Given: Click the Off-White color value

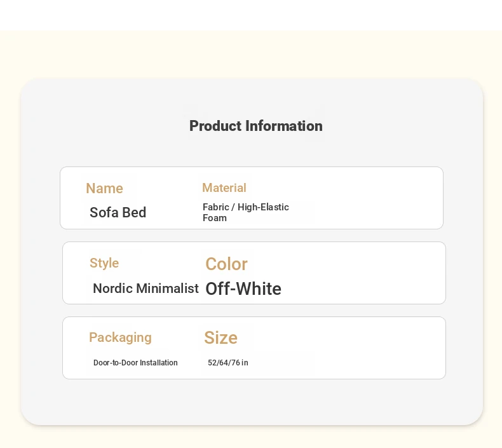Looking at the screenshot, I should coord(243,288).
